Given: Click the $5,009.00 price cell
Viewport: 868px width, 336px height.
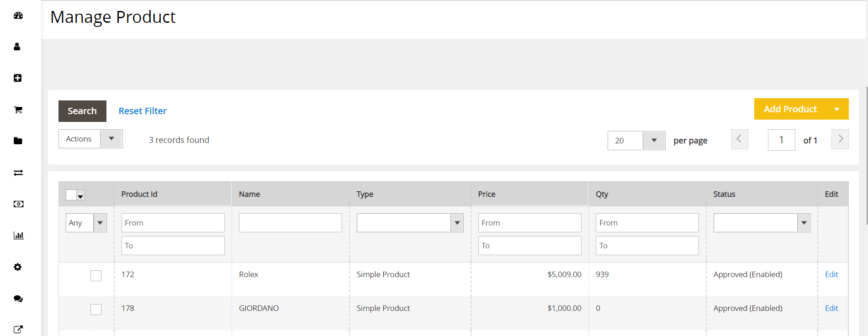Looking at the screenshot, I should click(x=564, y=274).
